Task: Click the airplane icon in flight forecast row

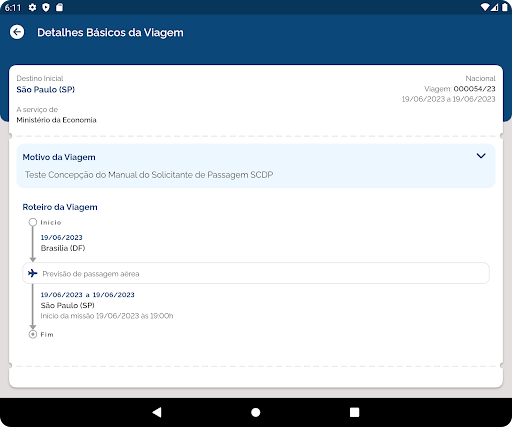Action: click(33, 273)
